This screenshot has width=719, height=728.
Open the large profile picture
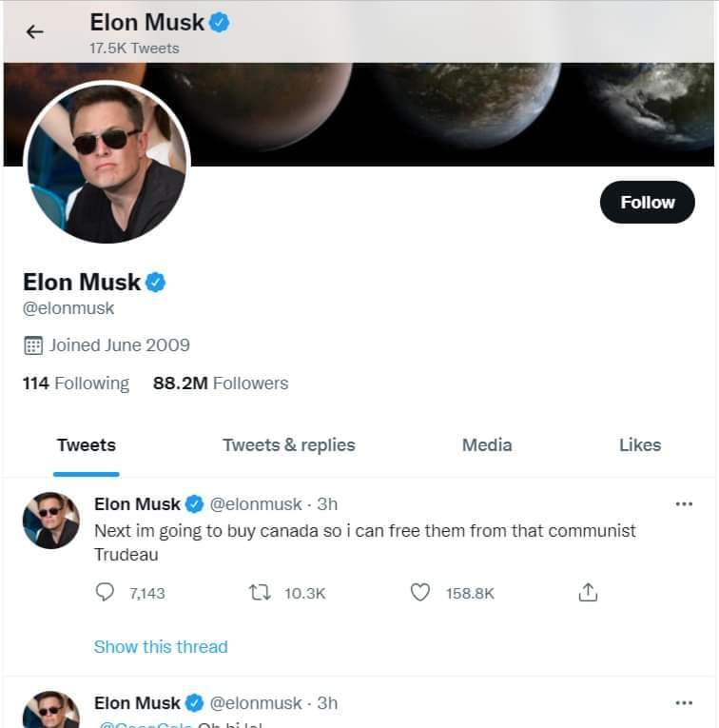click(107, 162)
